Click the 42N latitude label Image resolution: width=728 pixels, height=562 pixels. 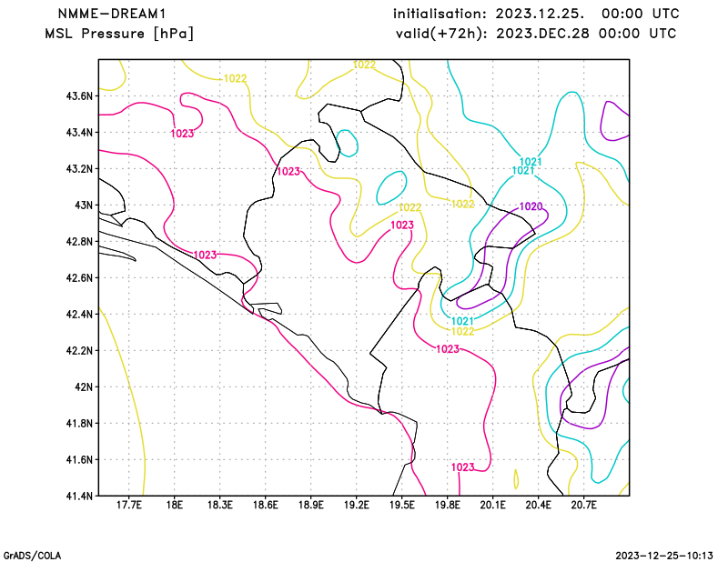tap(84, 387)
